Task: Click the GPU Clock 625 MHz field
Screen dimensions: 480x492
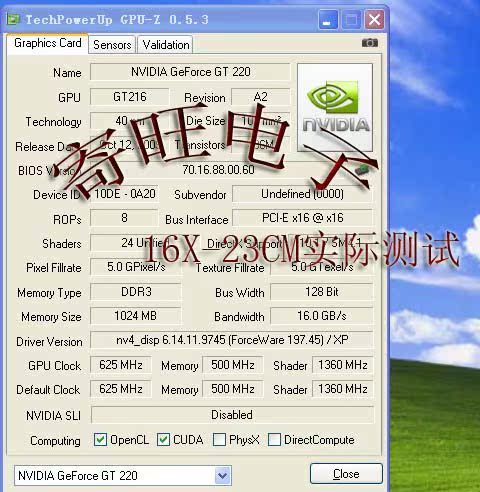Action: tap(121, 365)
